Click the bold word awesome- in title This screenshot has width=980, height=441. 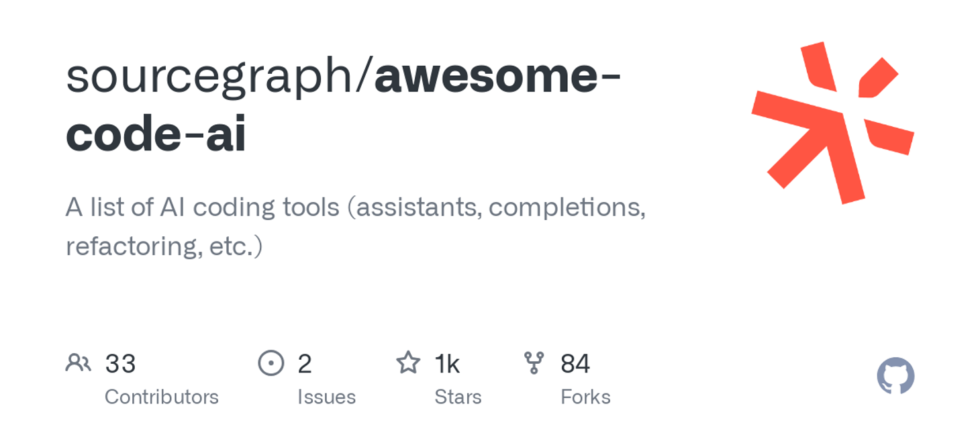[x=497, y=77]
